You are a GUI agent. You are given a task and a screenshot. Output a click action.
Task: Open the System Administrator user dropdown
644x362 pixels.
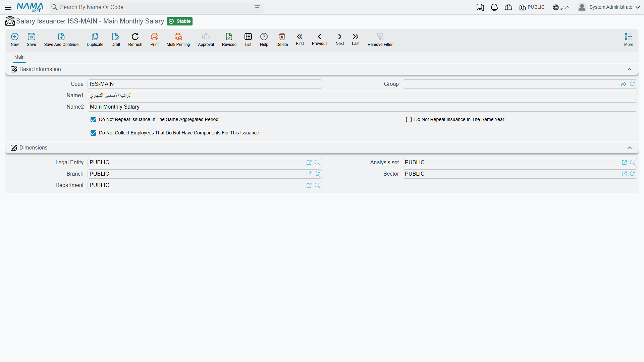coord(609,7)
